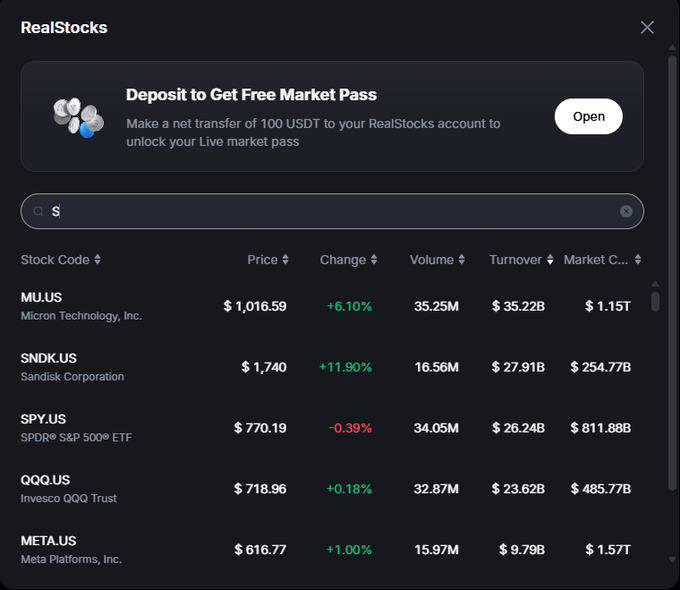The width and height of the screenshot is (680, 590).
Task: Sort by Stock Code column
Action: pos(61,259)
